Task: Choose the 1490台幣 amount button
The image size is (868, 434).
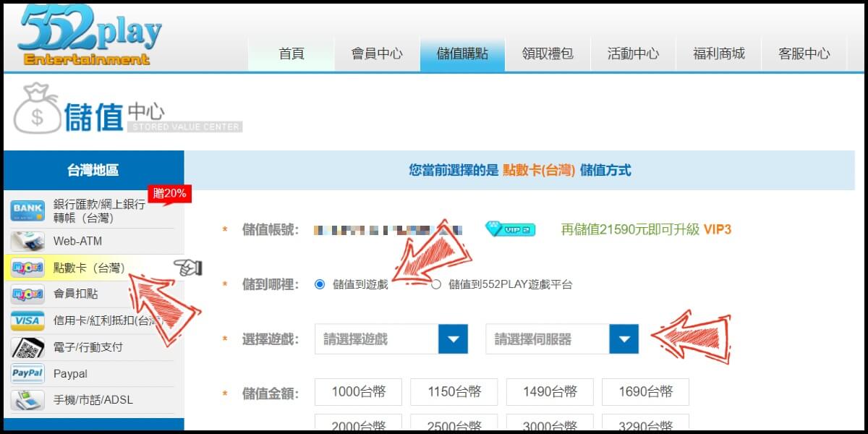Action: [550, 392]
